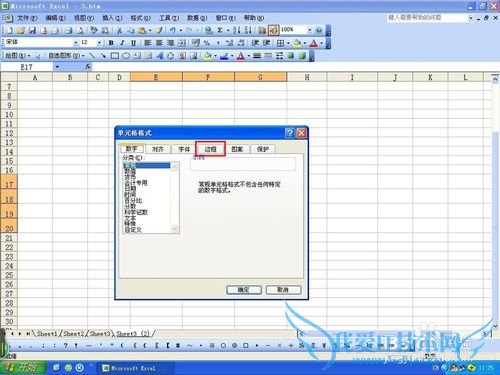This screenshot has height=375, width=500.
Task: Open the Undo history dropdown arrow
Action: [181, 30]
